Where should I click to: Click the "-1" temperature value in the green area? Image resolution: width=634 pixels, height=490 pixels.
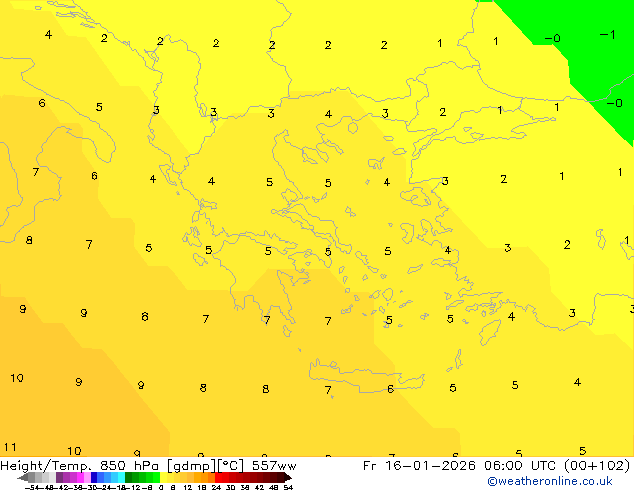pyautogui.click(x=608, y=35)
